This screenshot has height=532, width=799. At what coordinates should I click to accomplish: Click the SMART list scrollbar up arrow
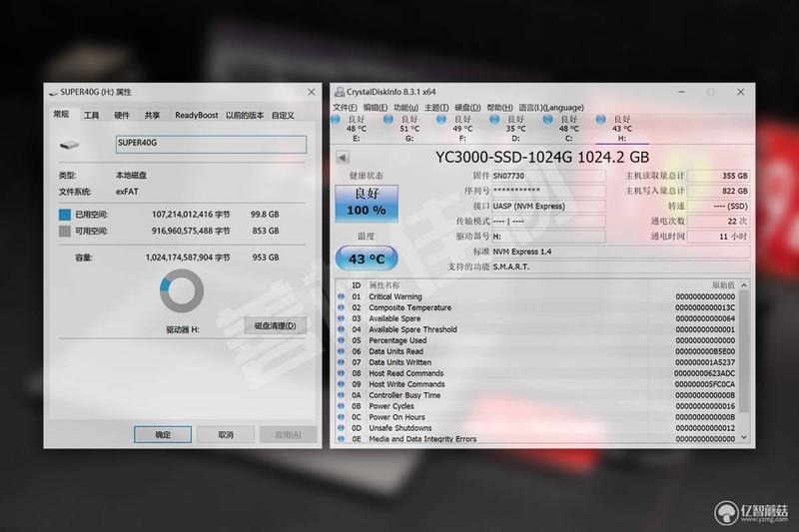click(744, 285)
